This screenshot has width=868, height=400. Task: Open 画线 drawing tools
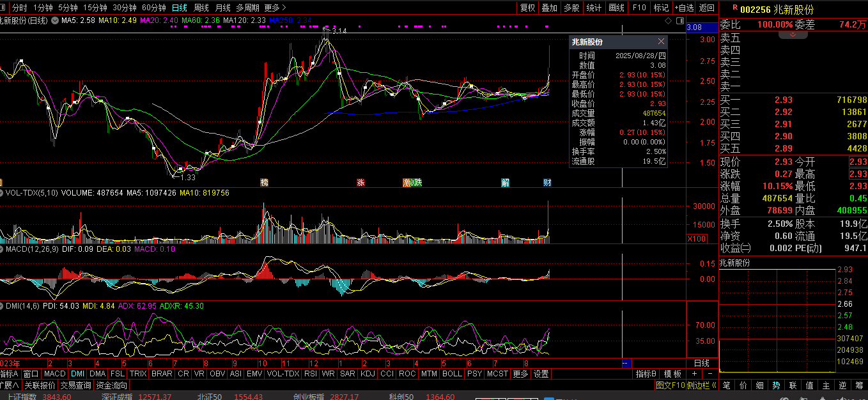[616, 8]
